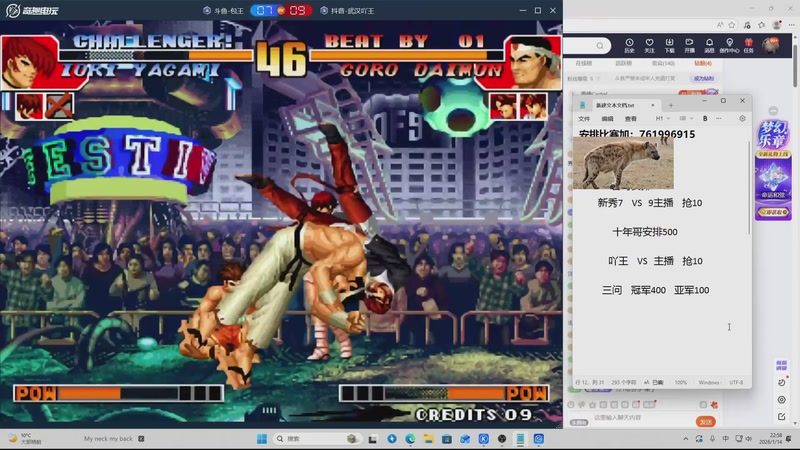Viewport: 800px width, 450px height.
Task: Click the hyena image in the Notepad document
Action: click(623, 163)
